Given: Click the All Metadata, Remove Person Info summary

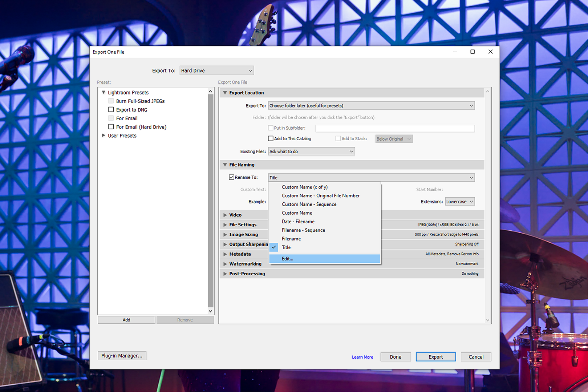Looking at the screenshot, I should [x=452, y=254].
